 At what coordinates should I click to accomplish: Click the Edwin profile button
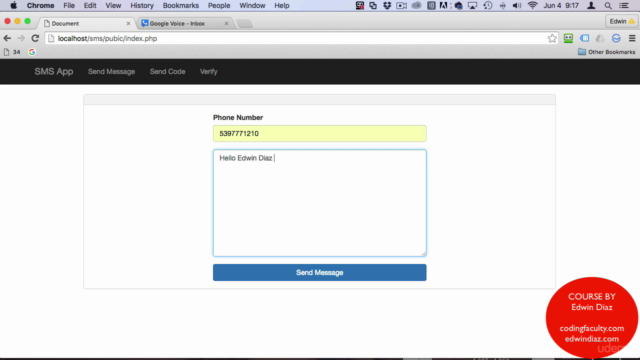tap(622, 21)
